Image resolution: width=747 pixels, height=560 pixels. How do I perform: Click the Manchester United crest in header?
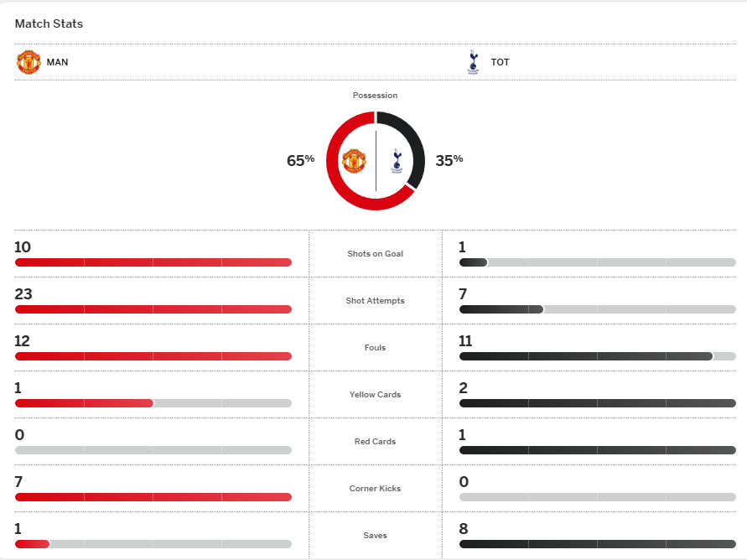coord(29,62)
